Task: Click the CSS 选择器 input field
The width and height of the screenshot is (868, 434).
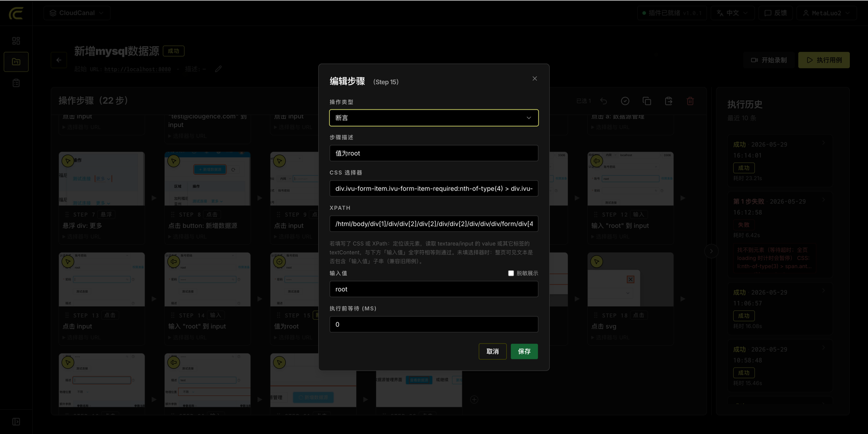Action: tap(434, 188)
